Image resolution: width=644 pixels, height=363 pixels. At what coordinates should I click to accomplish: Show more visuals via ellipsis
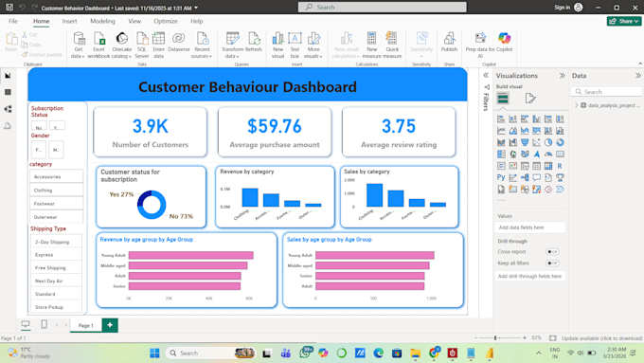[501, 201]
